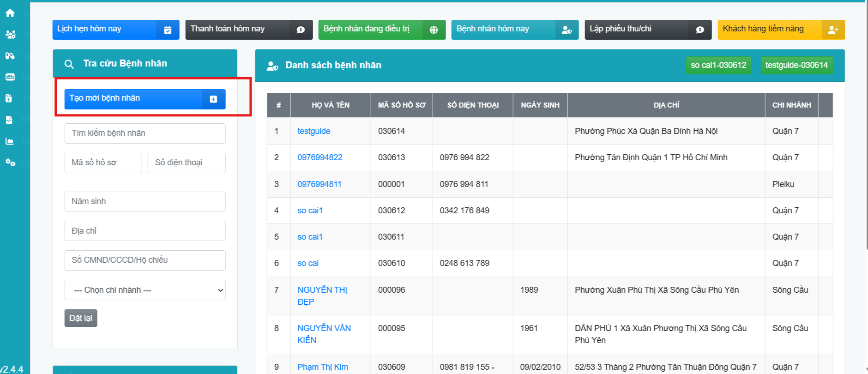Viewport: 868px width, 374px height.
Task: Click the users management sidebar icon
Action: coord(10,34)
